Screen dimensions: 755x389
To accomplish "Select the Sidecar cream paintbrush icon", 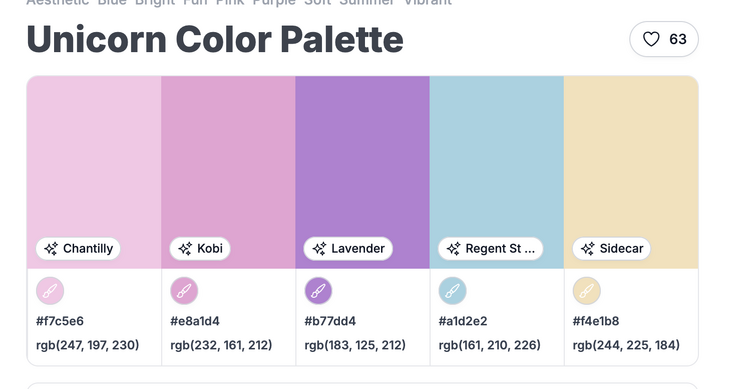I will coord(586,291).
